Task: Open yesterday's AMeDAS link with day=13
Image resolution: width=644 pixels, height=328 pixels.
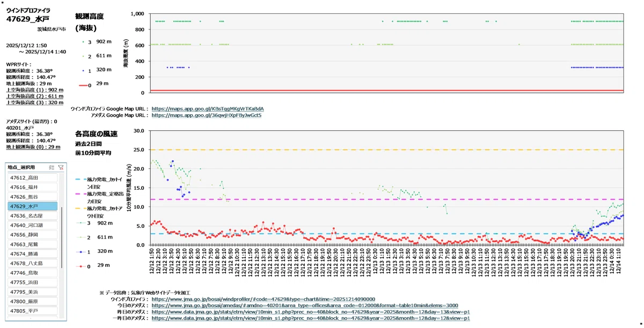Action: click(x=311, y=312)
